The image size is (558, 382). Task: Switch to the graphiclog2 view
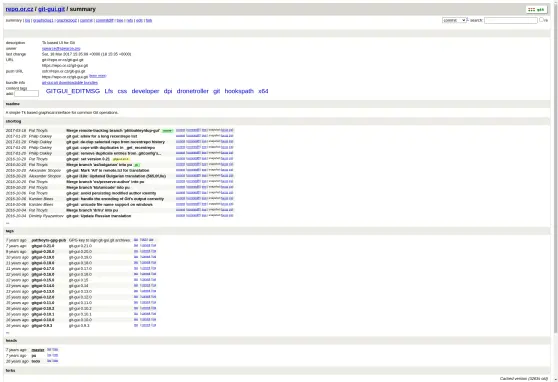[x=67, y=21]
